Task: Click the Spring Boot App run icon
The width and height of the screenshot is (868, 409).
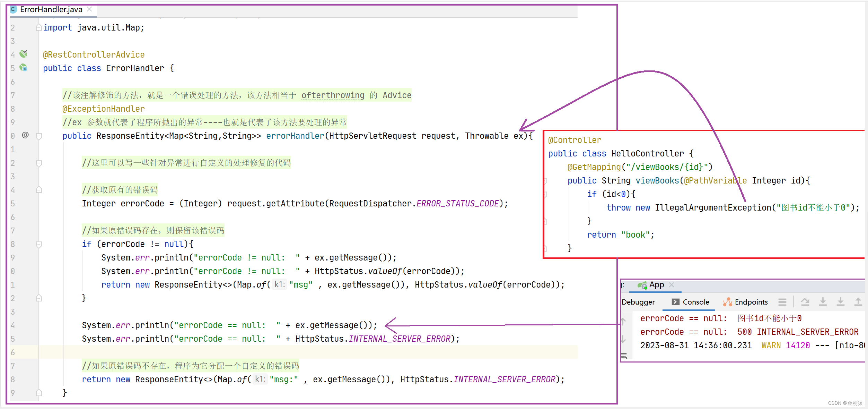Action: 642,285
